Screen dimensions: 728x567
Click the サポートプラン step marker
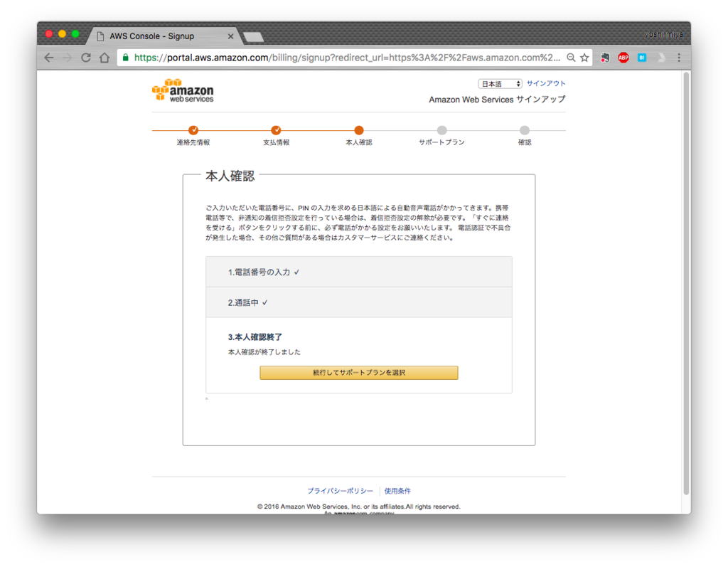pos(441,130)
